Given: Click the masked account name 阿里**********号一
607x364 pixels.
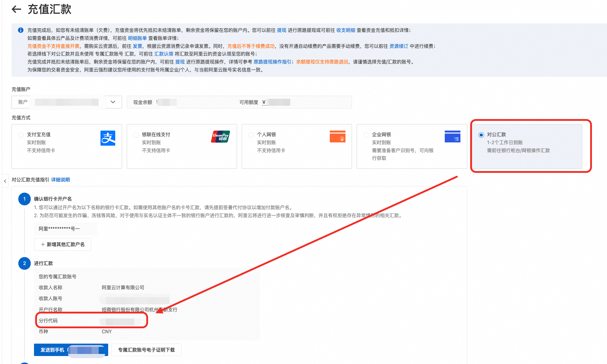Looking at the screenshot, I should 59,229.
